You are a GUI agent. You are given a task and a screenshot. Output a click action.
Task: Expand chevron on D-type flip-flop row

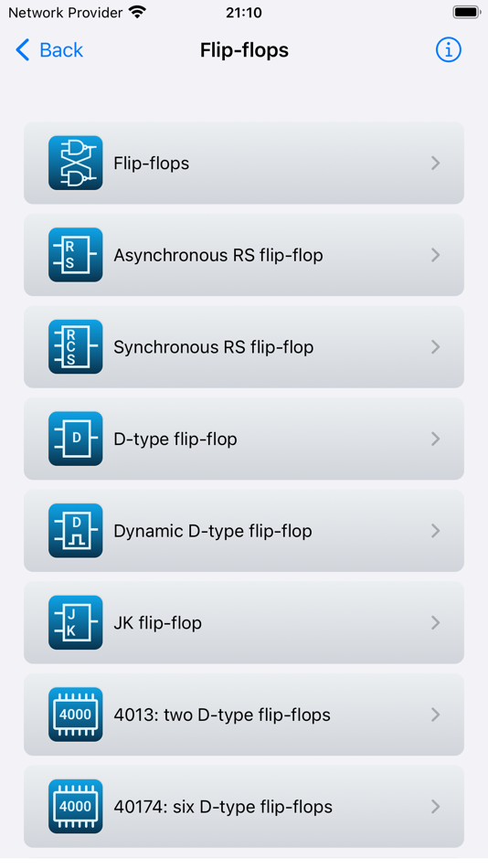point(436,439)
